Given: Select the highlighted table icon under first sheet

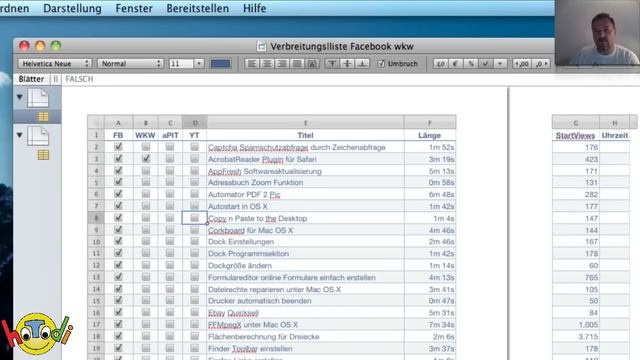Looking at the screenshot, I should point(43,117).
